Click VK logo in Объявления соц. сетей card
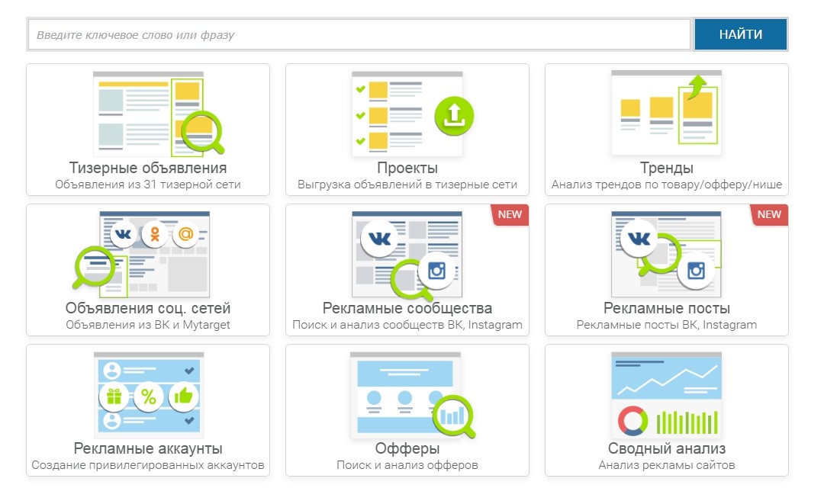 coord(123,233)
